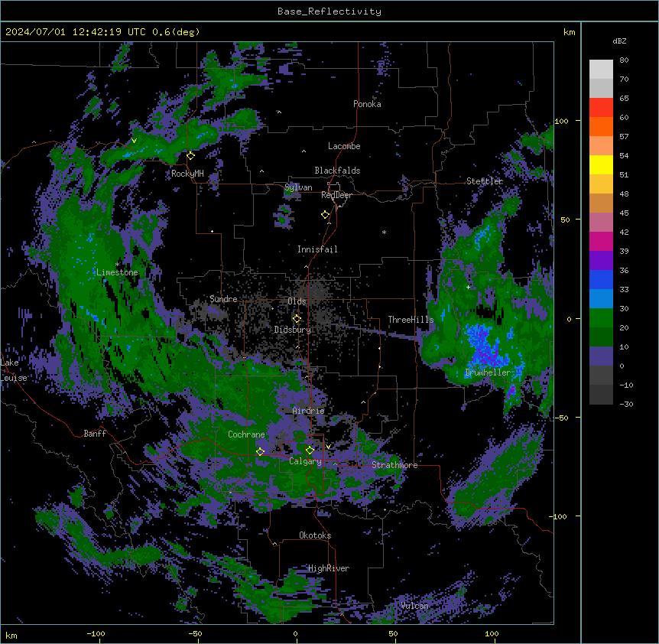The height and width of the screenshot is (644, 659).
Task: Click the Sylvan map label
Action: click(x=298, y=187)
